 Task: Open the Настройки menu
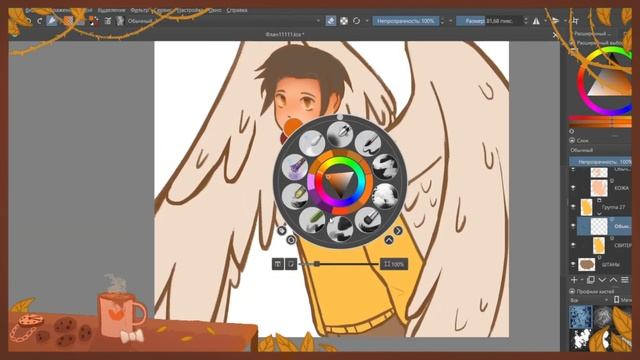[x=189, y=10]
